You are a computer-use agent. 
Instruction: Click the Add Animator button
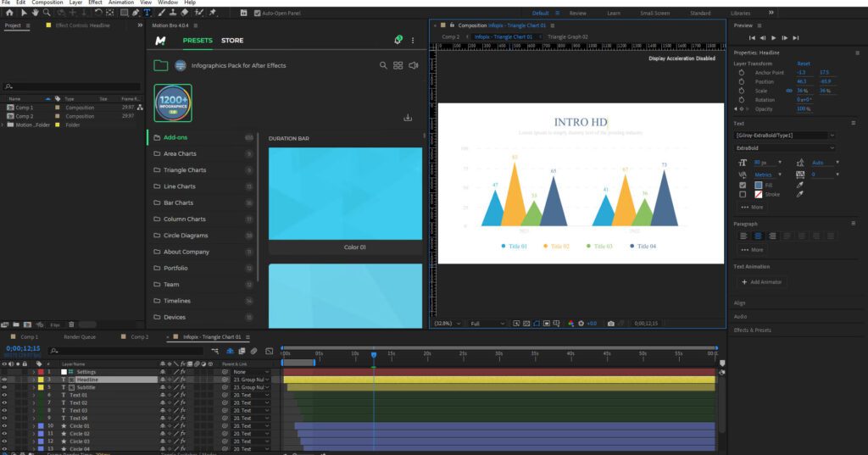point(762,281)
